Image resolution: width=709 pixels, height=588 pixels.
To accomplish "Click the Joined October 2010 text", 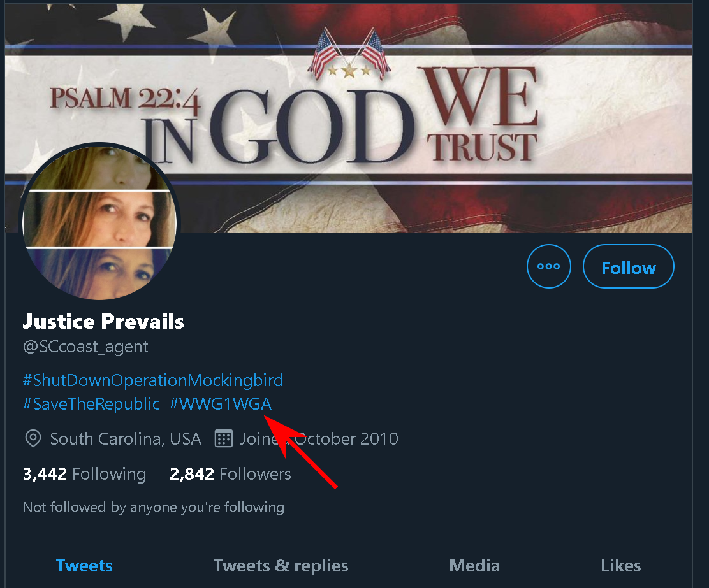I will point(319,439).
